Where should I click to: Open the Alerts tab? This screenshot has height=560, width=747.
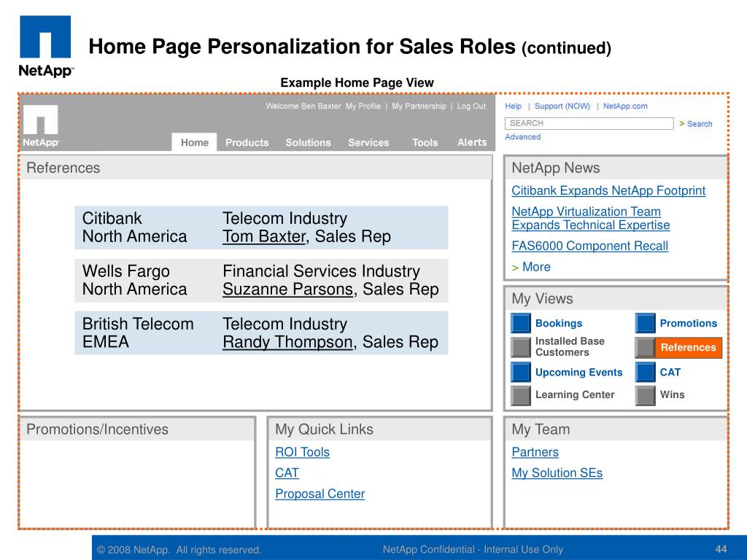pyautogui.click(x=472, y=142)
